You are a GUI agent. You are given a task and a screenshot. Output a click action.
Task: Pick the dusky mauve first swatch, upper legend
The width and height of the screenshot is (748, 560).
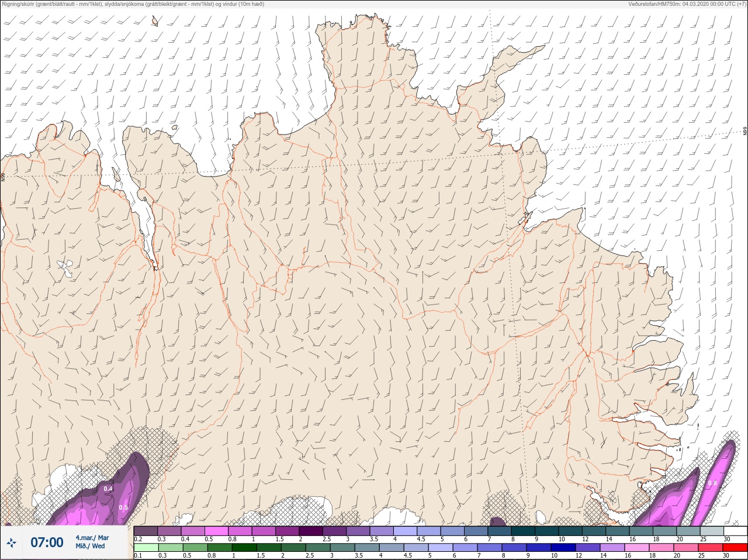[x=146, y=531]
